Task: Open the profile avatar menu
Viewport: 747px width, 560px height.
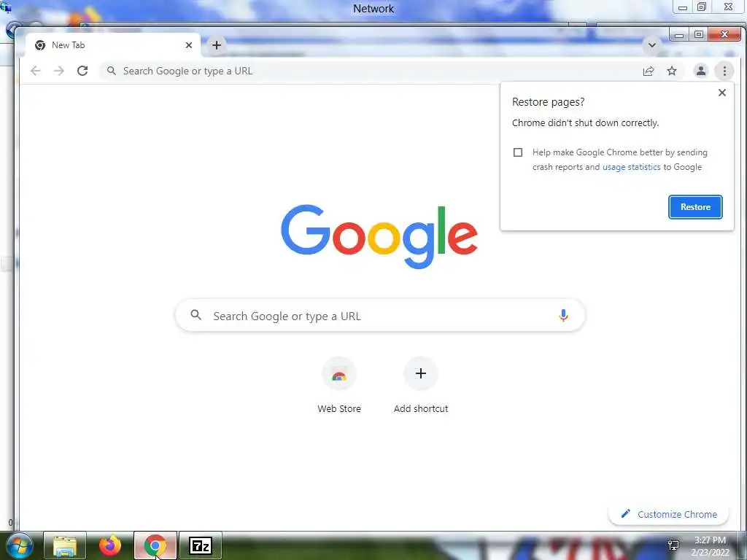Action: [x=701, y=71]
